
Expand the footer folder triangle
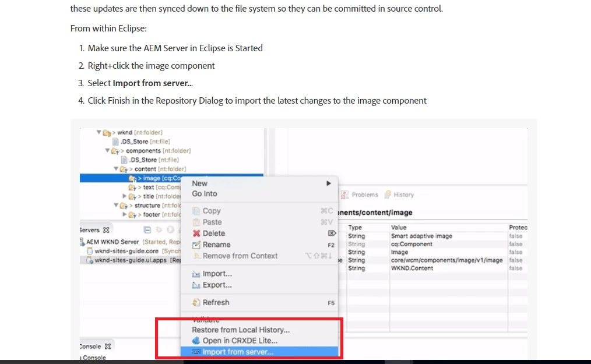124,214
